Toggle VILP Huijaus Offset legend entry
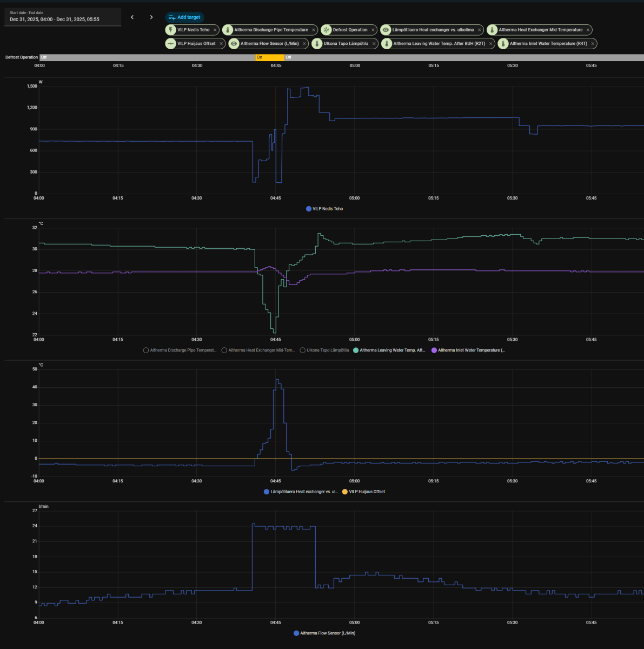The image size is (644, 649). coord(363,492)
